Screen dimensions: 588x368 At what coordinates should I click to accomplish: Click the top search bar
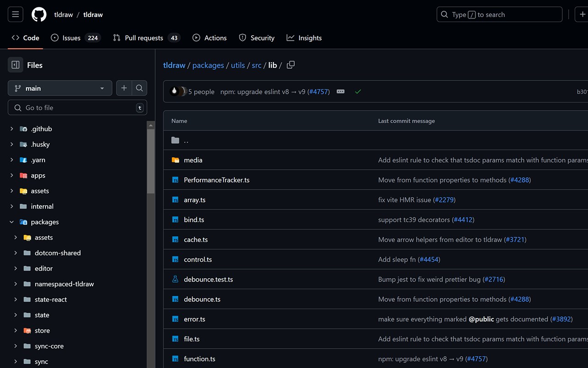499,15
